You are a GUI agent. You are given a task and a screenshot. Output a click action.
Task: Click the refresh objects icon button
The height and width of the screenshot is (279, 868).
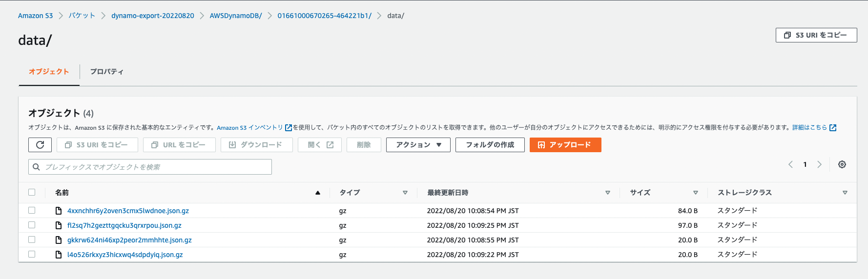[40, 145]
